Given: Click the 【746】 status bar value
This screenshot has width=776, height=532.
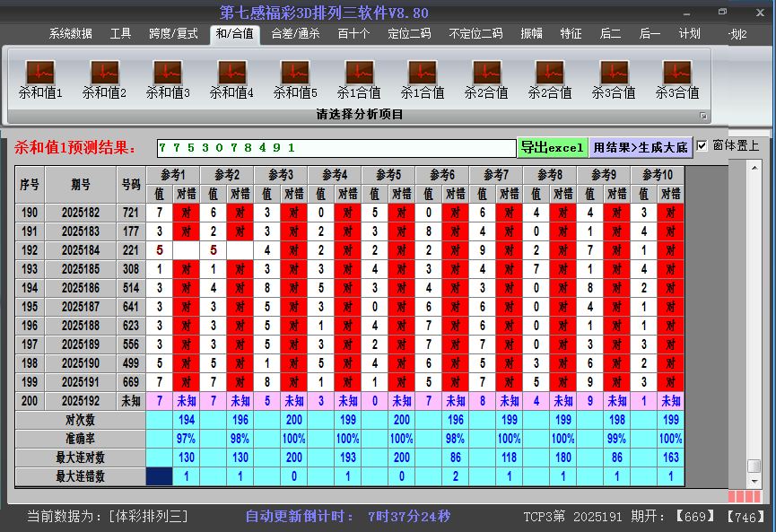Looking at the screenshot, I should pyautogui.click(x=745, y=517).
